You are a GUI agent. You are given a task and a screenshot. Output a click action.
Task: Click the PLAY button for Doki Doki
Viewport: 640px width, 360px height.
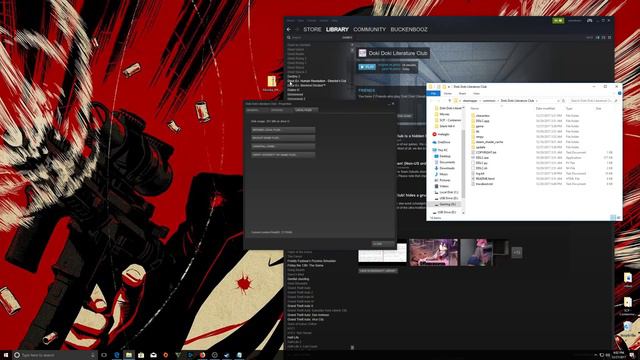[367, 67]
